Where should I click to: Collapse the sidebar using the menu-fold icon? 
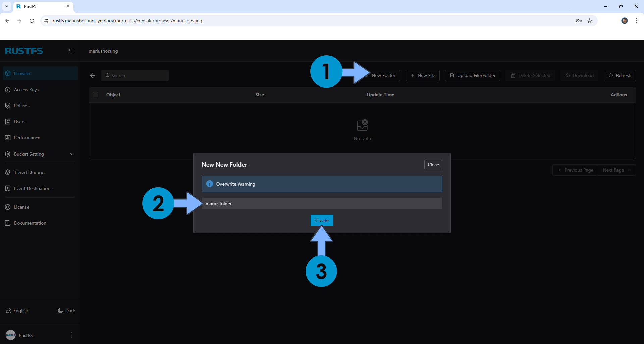72,51
